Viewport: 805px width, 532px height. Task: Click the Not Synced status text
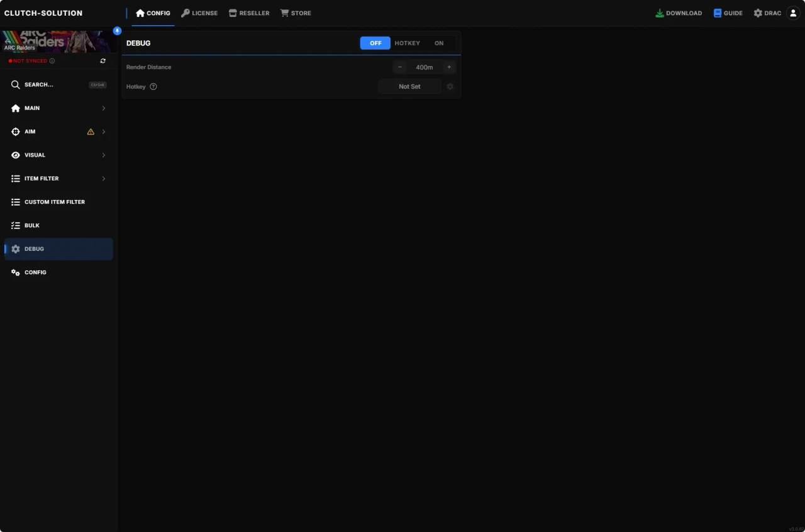[x=30, y=61]
